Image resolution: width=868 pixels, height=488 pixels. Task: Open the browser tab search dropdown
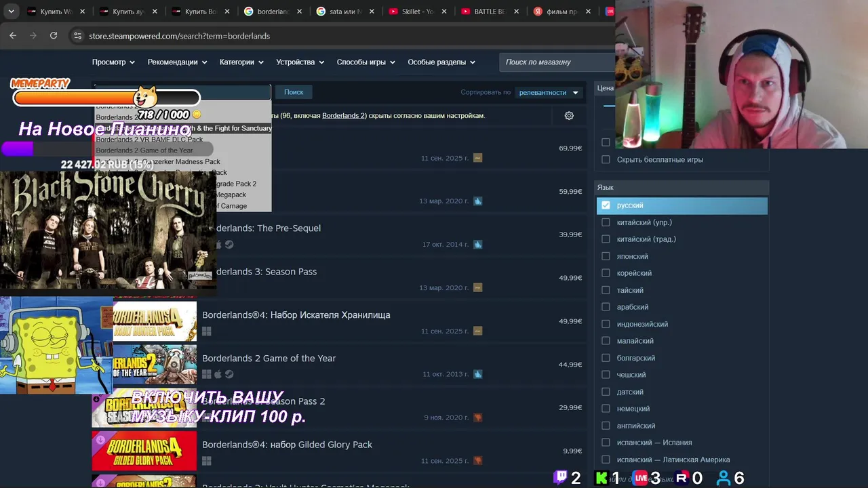pos(12,12)
